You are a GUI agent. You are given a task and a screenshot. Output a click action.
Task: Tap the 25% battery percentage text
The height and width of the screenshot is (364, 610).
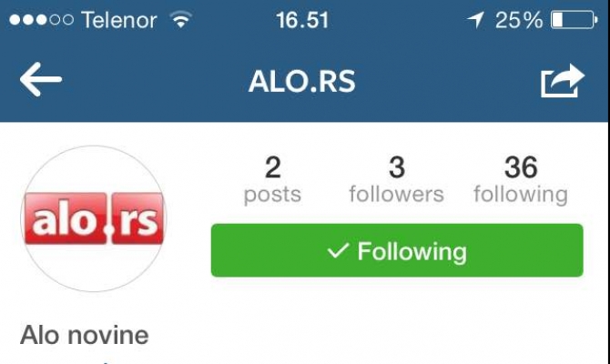tap(519, 20)
